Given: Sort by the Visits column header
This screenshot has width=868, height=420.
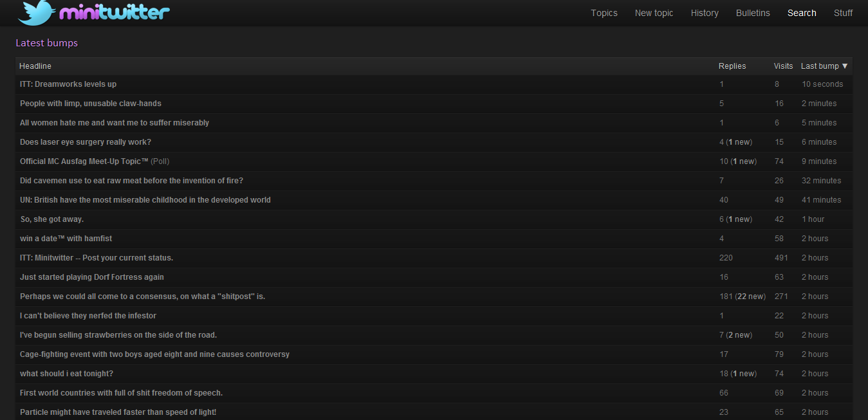Looking at the screenshot, I should coord(783,66).
